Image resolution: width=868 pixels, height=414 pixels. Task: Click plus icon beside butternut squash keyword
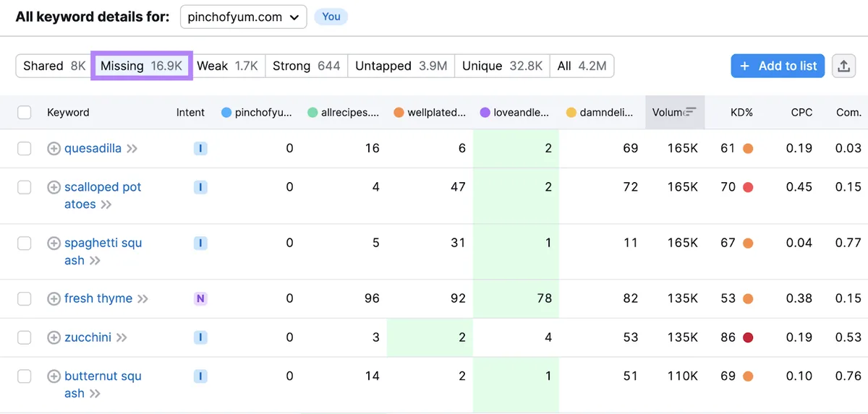(54, 376)
